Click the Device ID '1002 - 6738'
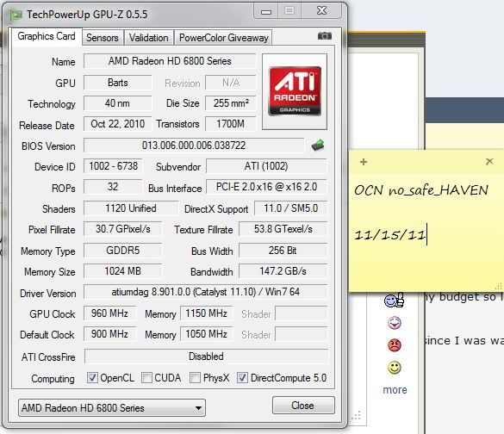The width and height of the screenshot is (504, 434). [113, 166]
